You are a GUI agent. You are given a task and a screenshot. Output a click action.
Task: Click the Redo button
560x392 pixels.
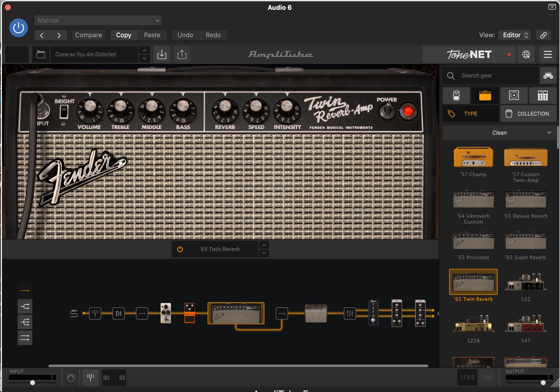(x=213, y=35)
